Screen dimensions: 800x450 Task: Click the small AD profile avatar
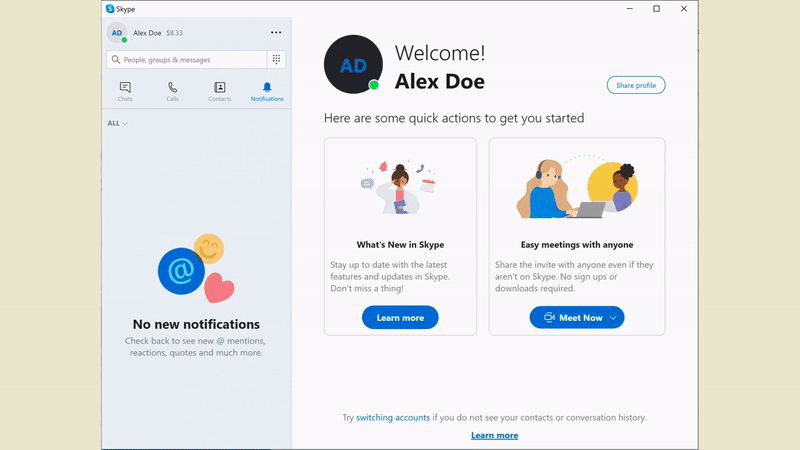[117, 33]
